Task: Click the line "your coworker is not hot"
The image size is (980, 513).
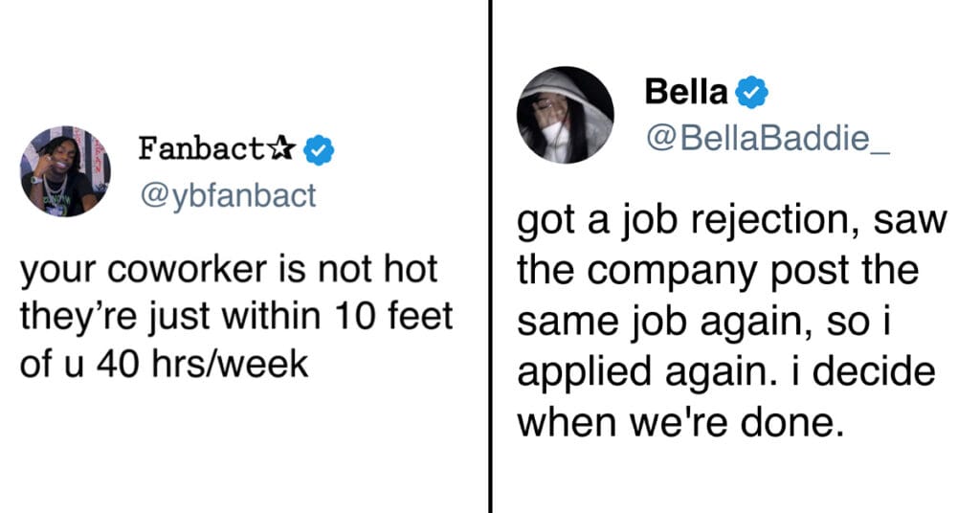Action: [228, 271]
